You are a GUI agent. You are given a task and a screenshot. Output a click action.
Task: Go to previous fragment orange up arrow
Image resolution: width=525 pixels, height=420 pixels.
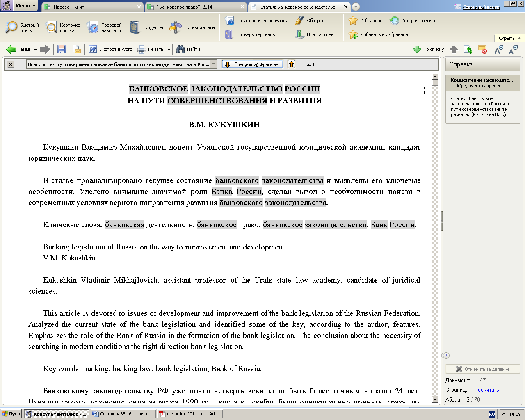(291, 64)
